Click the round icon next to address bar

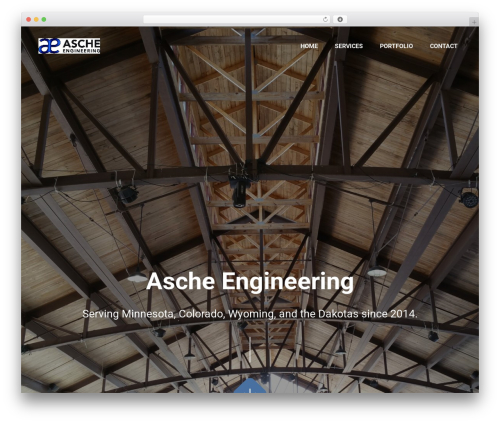point(340,20)
